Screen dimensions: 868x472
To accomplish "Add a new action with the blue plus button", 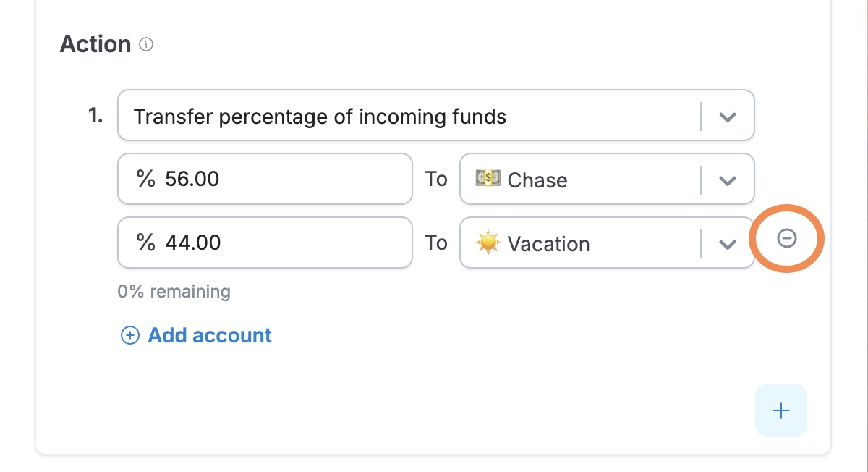I will [x=780, y=410].
